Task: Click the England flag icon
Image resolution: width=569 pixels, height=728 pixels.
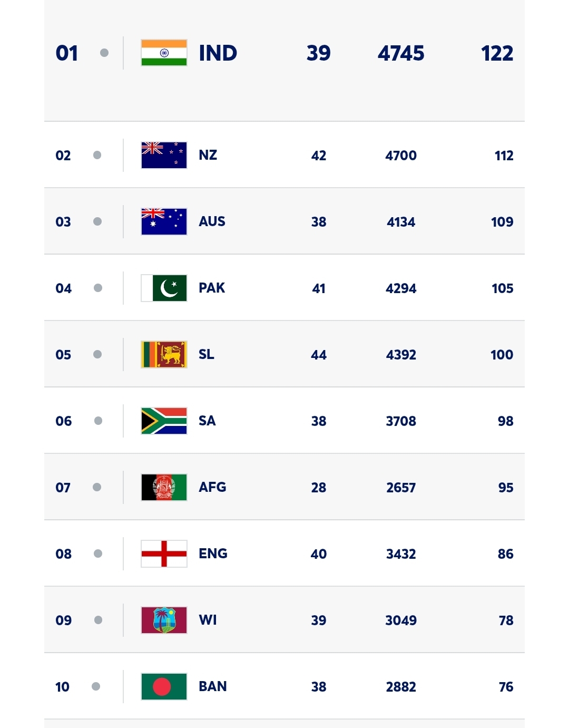Action: (164, 554)
